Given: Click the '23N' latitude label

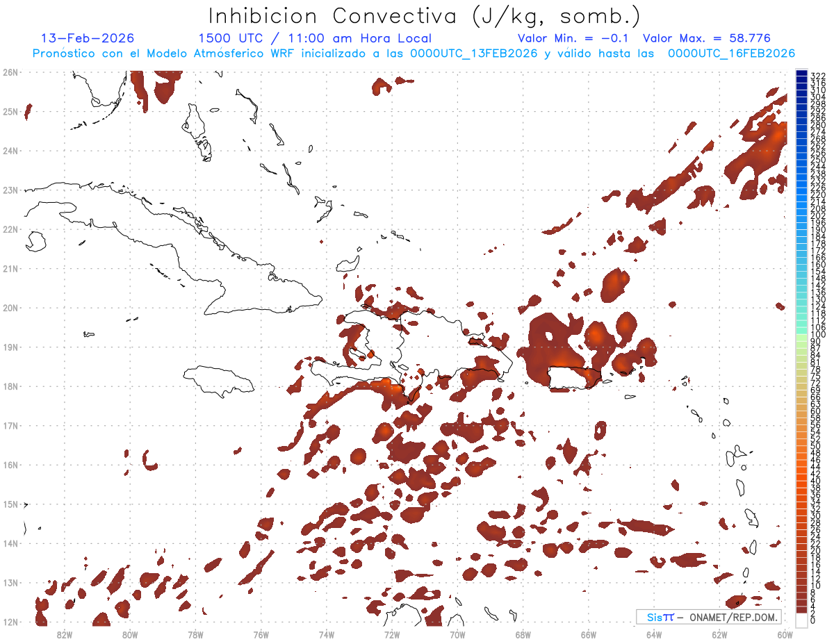Looking at the screenshot, I should click(10, 190).
